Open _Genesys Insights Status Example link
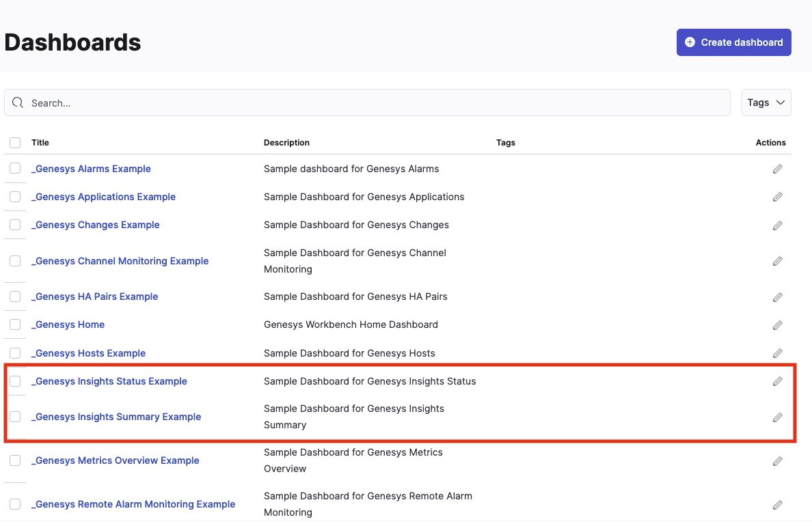 (x=109, y=381)
